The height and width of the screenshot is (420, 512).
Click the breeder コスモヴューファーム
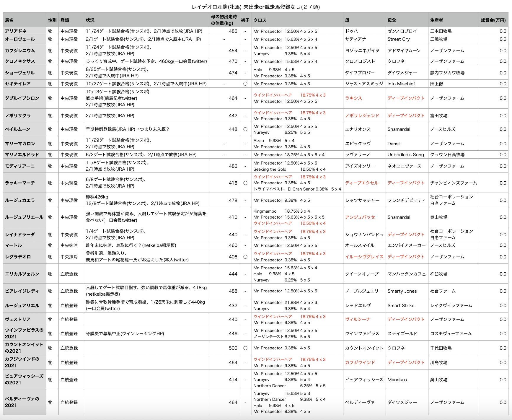tap(451, 333)
